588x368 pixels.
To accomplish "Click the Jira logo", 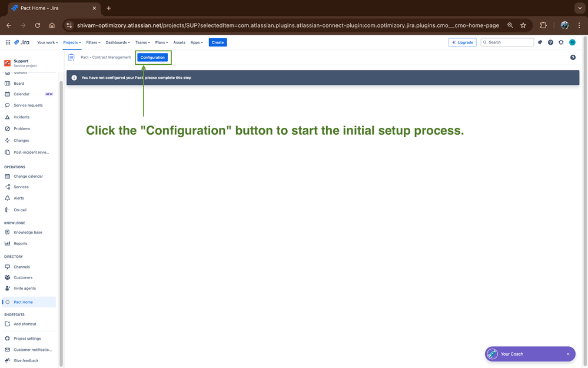I will pyautogui.click(x=22, y=42).
